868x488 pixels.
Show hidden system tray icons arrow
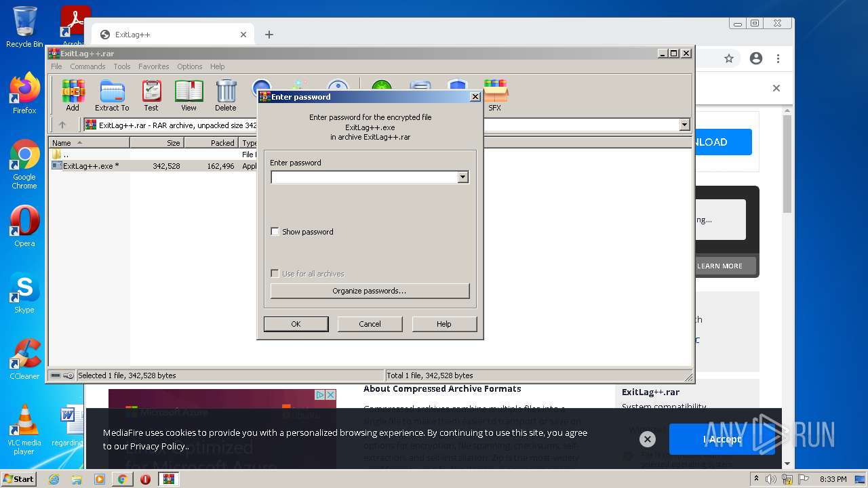point(756,479)
